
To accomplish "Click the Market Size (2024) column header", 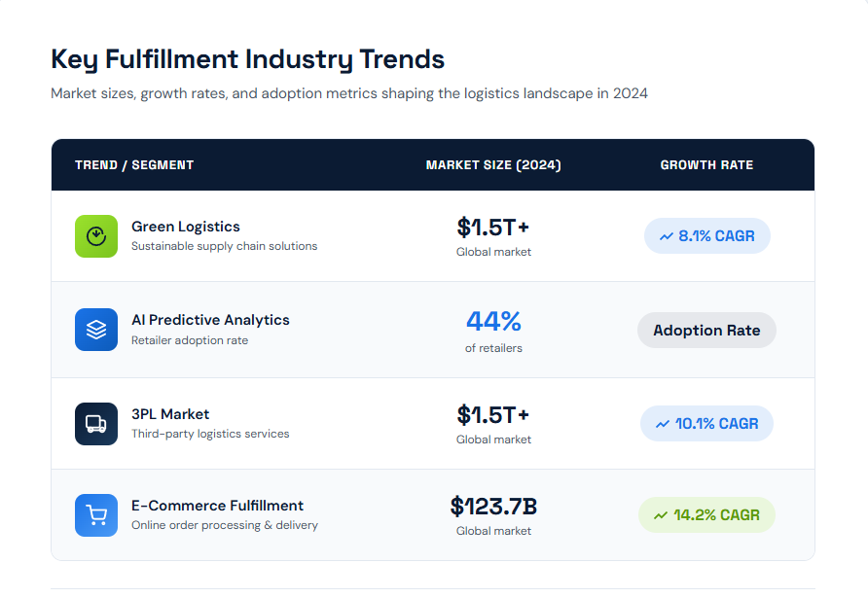I will [493, 165].
